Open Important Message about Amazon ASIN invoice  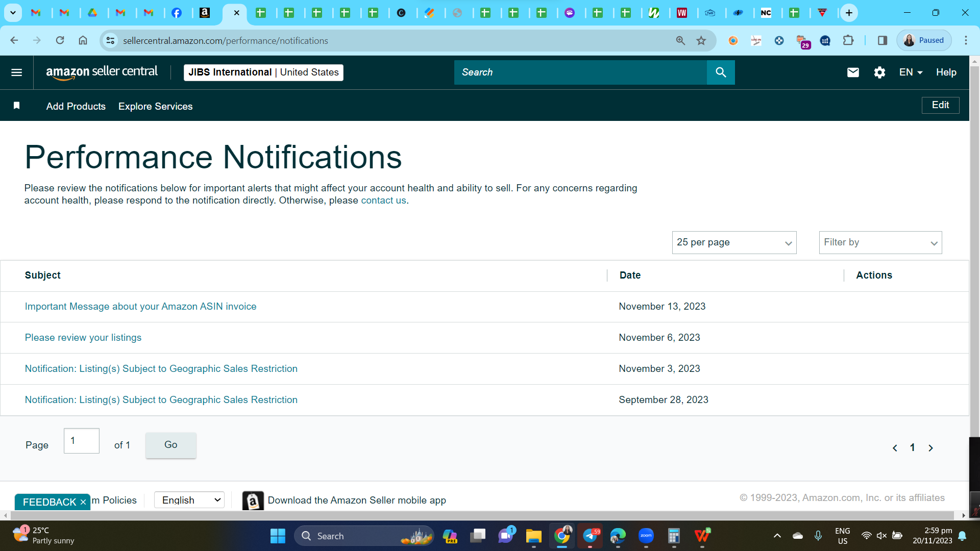[140, 307]
